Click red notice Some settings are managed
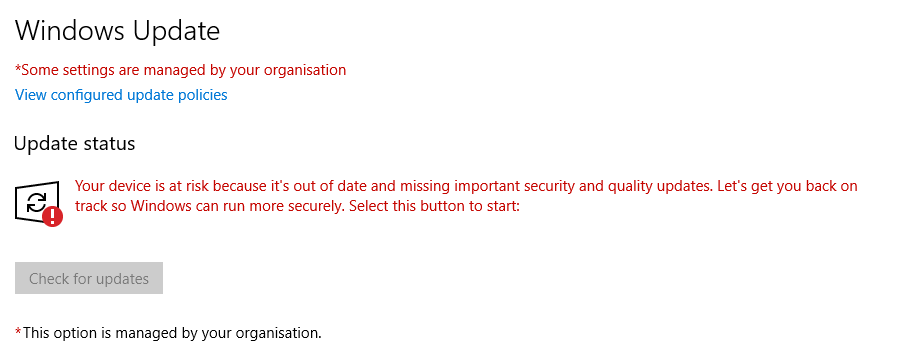910x363 pixels. pyautogui.click(x=180, y=70)
